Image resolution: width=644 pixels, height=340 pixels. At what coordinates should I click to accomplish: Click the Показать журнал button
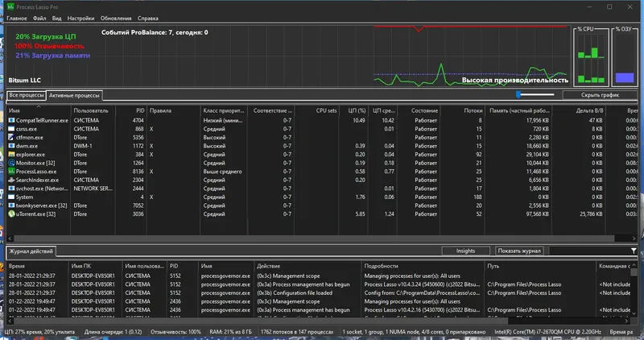click(x=519, y=251)
